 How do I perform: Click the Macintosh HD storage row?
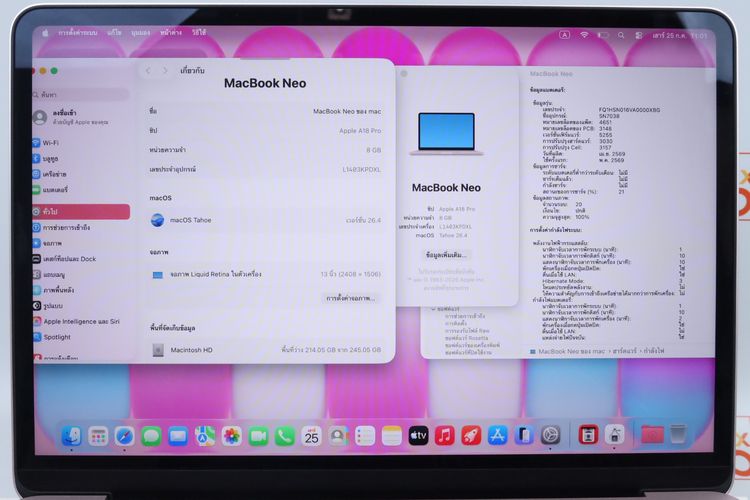pyautogui.click(x=266, y=350)
